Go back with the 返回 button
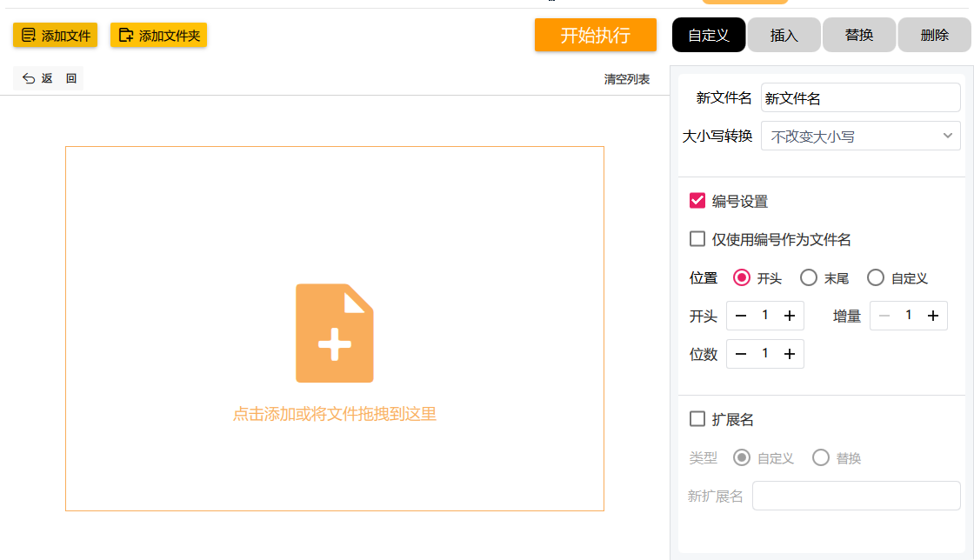 (49, 78)
